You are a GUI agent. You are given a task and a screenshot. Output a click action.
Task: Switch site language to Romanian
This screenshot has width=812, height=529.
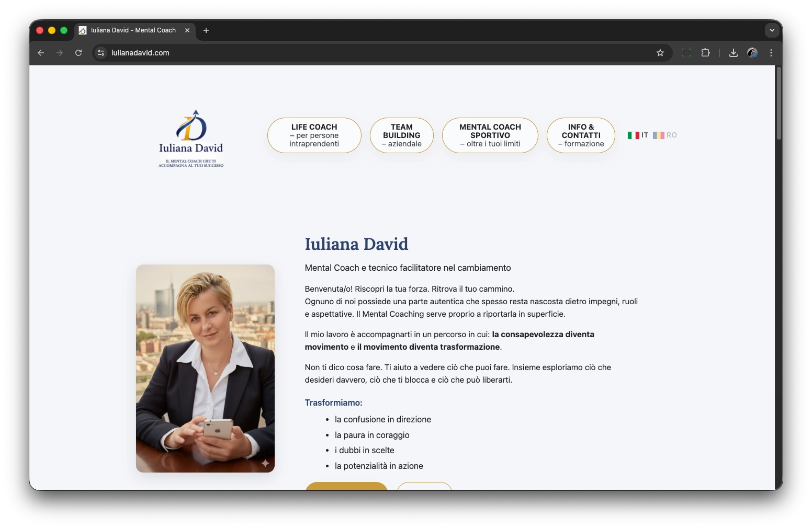[665, 135]
